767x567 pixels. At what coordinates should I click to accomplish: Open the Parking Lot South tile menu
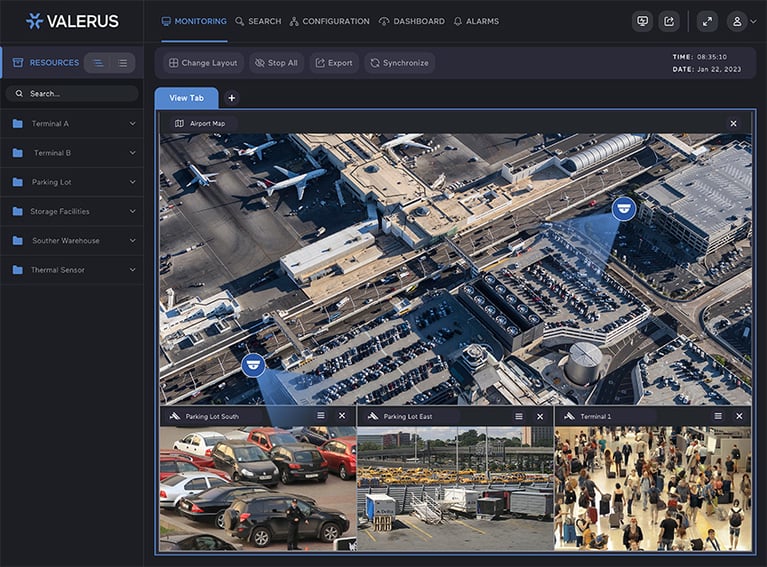point(321,416)
